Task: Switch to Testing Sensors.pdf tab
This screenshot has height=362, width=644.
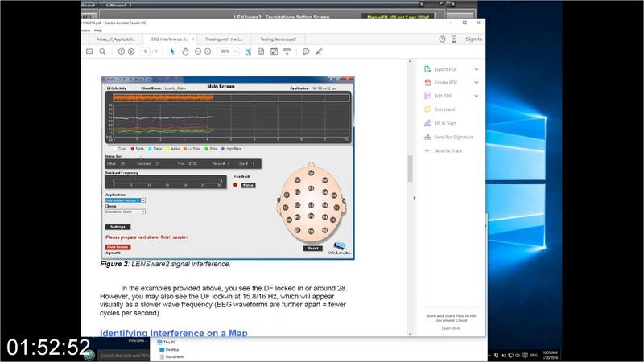Action: click(278, 39)
